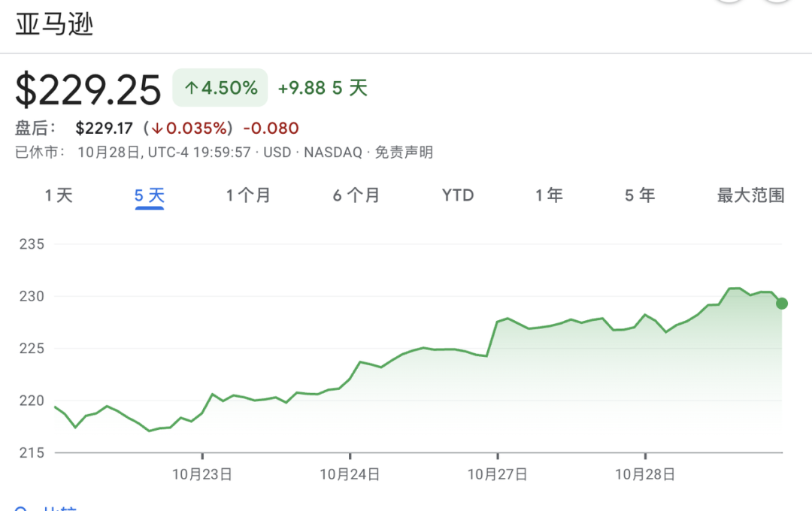The height and width of the screenshot is (511, 812).
Task: Select the 最大范围 range tab
Action: [x=750, y=196]
